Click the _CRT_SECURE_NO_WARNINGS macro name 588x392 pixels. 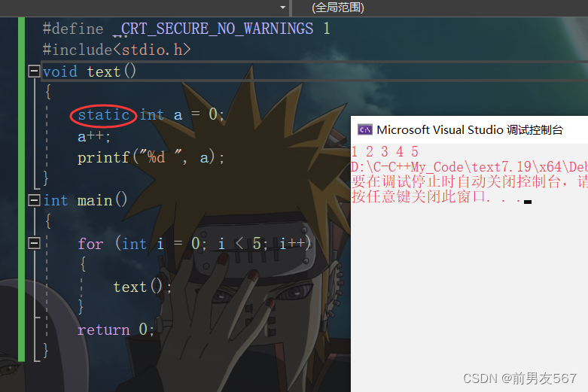coord(213,29)
